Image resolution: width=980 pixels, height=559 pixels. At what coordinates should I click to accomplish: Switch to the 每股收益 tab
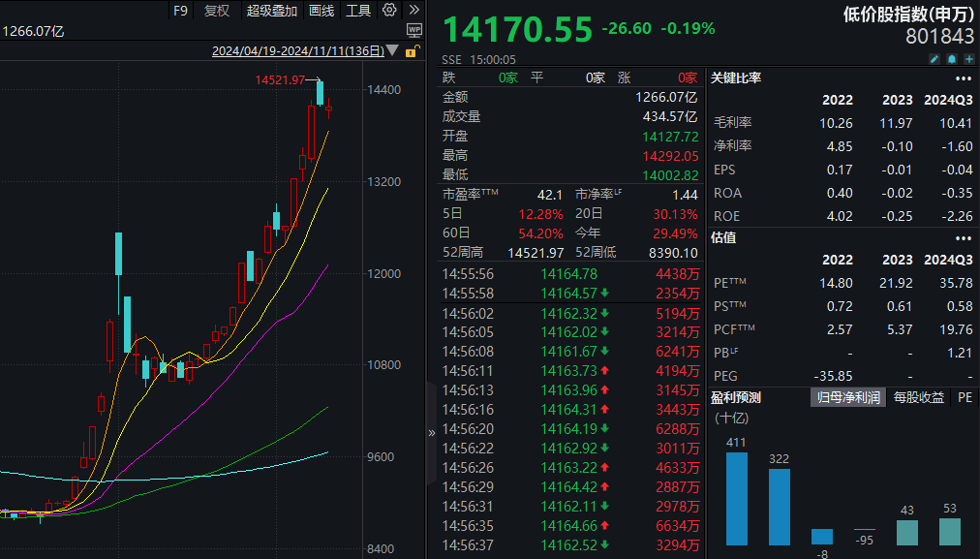click(918, 397)
